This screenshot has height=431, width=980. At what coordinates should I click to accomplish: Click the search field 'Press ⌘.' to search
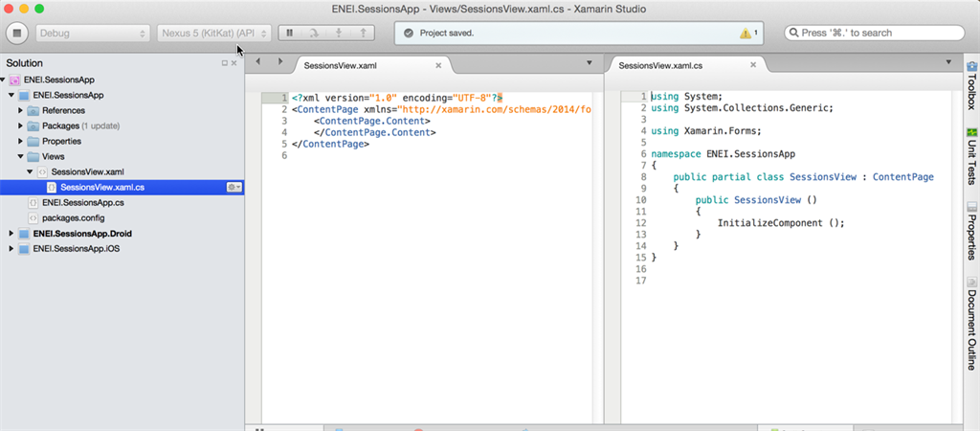pos(874,33)
